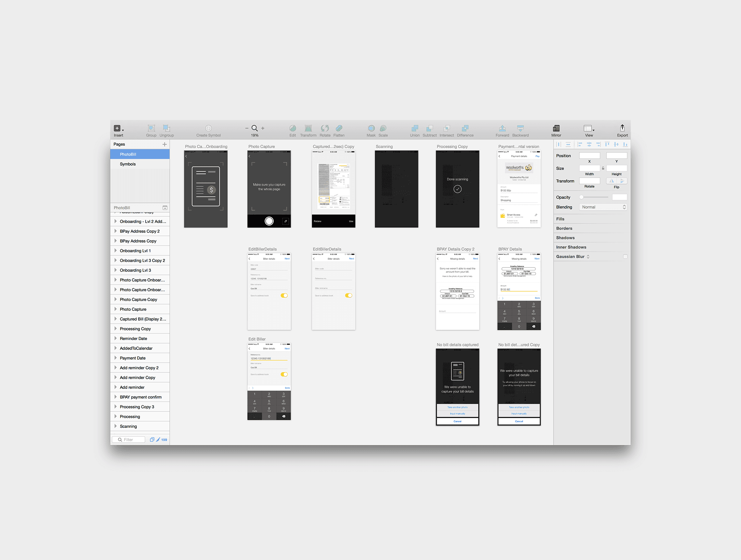Enable the Gaussian Blur checkbox
Viewport: 741px width, 560px height.
625,257
